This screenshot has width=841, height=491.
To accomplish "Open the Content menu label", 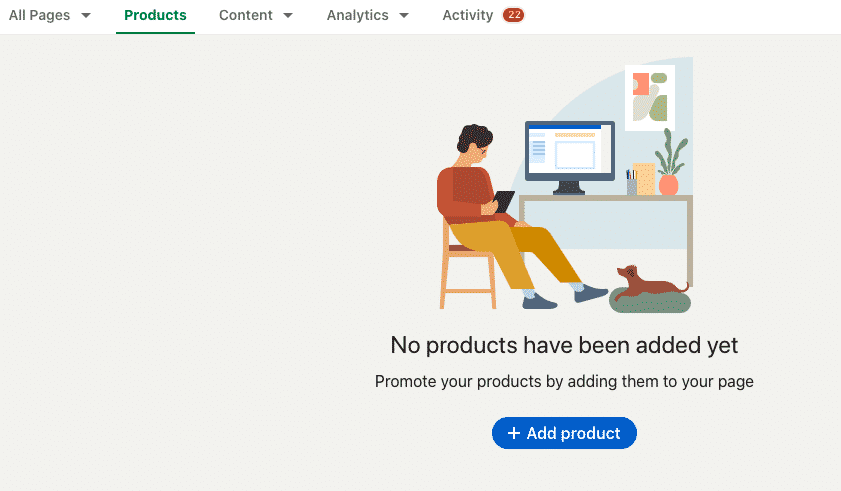I will [247, 16].
